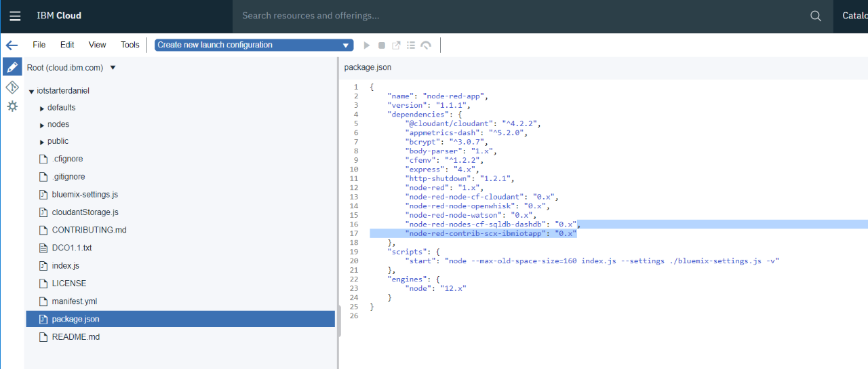Open cloudantStorage.js file
868x369 pixels.
click(85, 212)
